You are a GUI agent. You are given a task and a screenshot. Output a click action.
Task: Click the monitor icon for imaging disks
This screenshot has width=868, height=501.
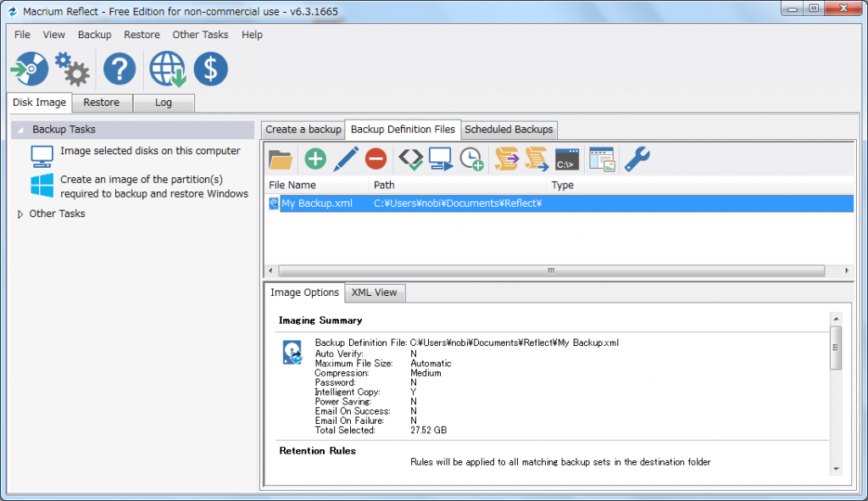[x=42, y=156]
